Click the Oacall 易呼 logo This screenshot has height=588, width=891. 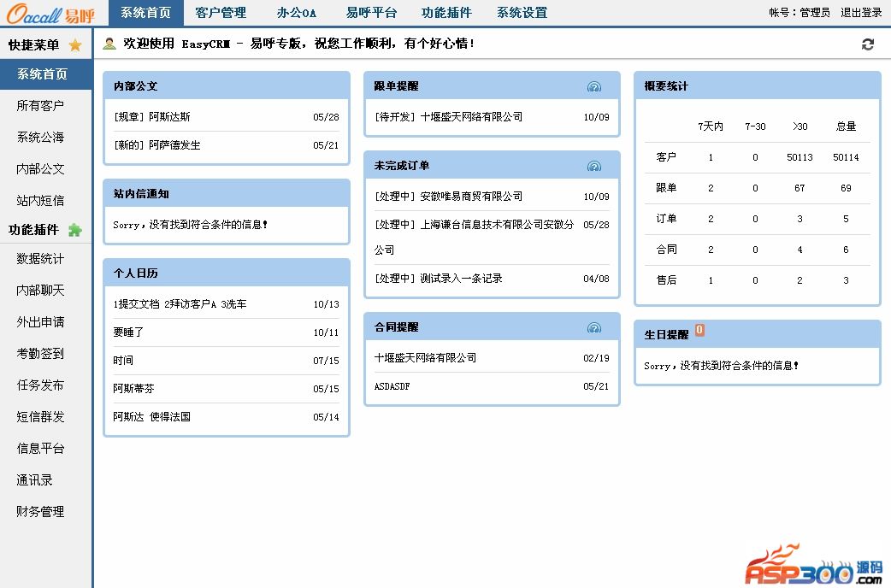(x=50, y=14)
